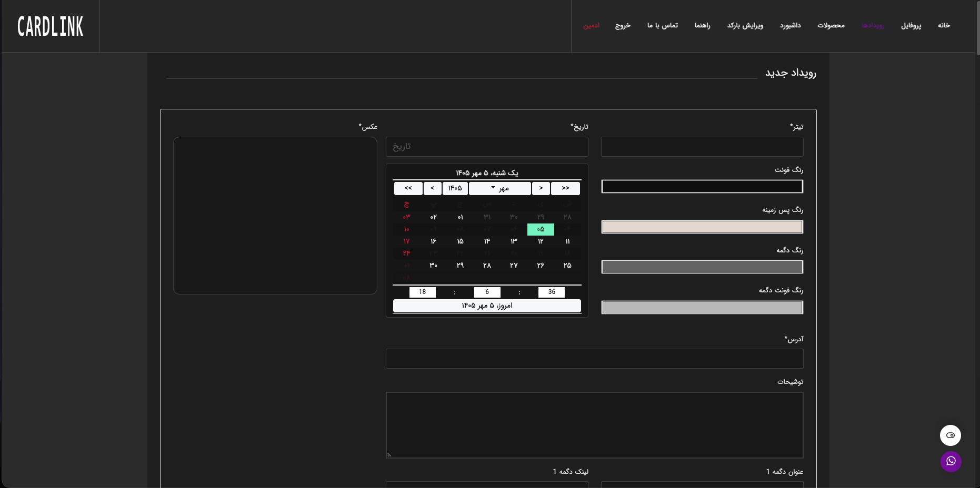980x488 pixels.
Task: Click the seconds field showing 36
Action: coord(552,292)
